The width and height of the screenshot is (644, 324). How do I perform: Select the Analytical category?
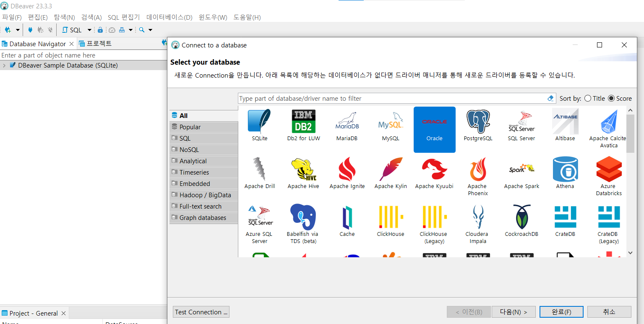click(x=204, y=161)
